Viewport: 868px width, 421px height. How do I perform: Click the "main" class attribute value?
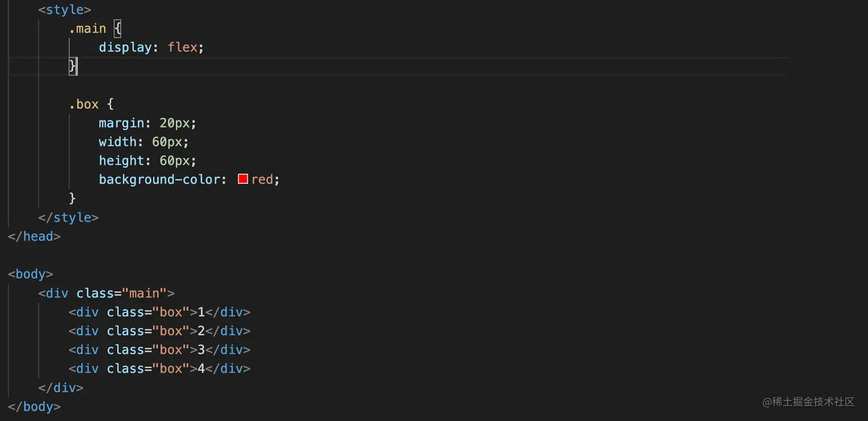point(144,293)
